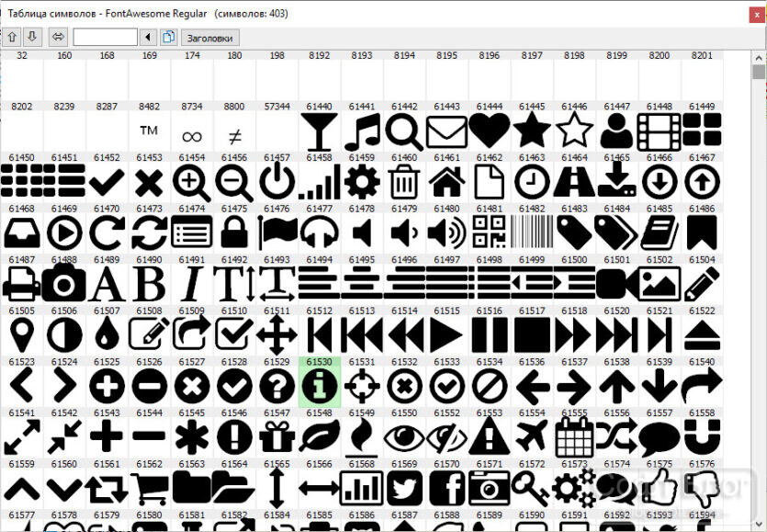Close the character table window
Viewport: 767px width, 532px height.
[x=757, y=14]
